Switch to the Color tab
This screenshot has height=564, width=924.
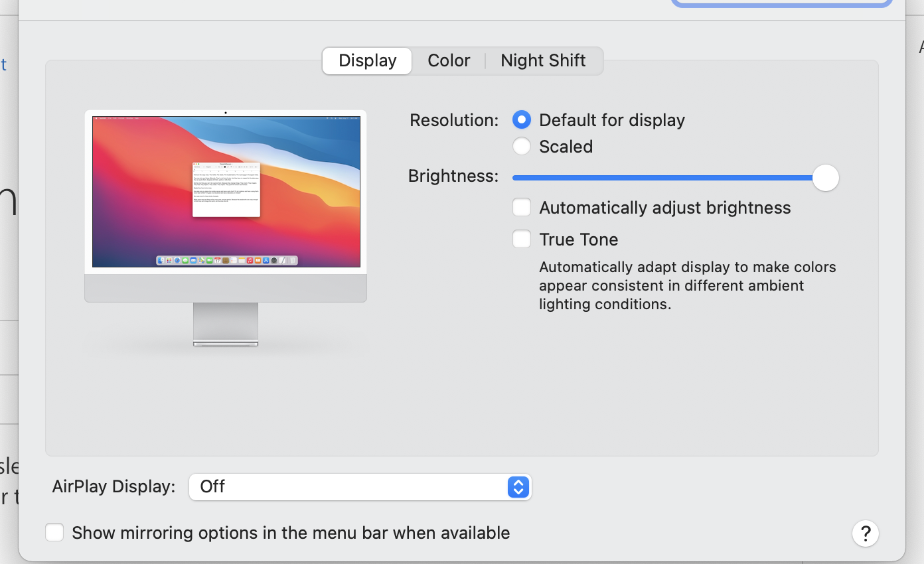(449, 60)
